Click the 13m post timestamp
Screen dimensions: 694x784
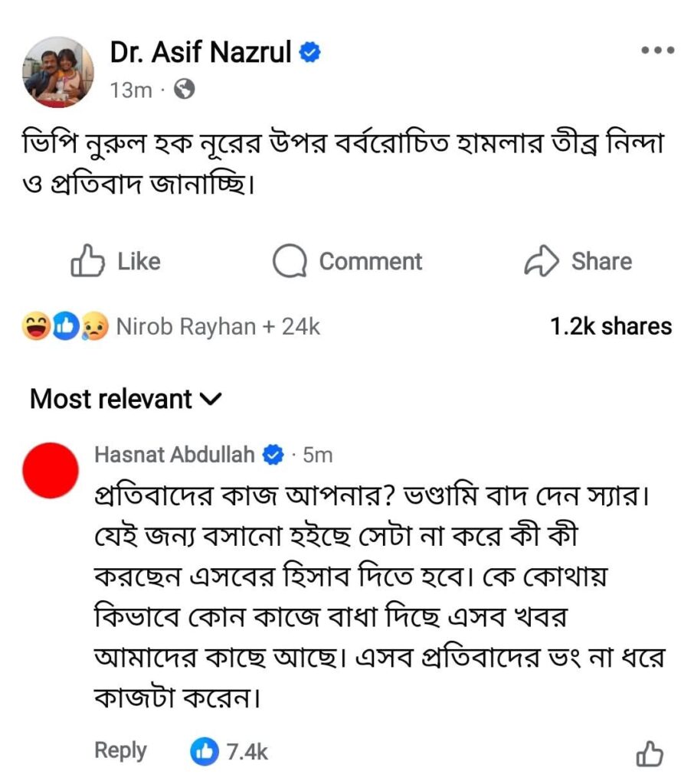pyautogui.click(x=131, y=90)
